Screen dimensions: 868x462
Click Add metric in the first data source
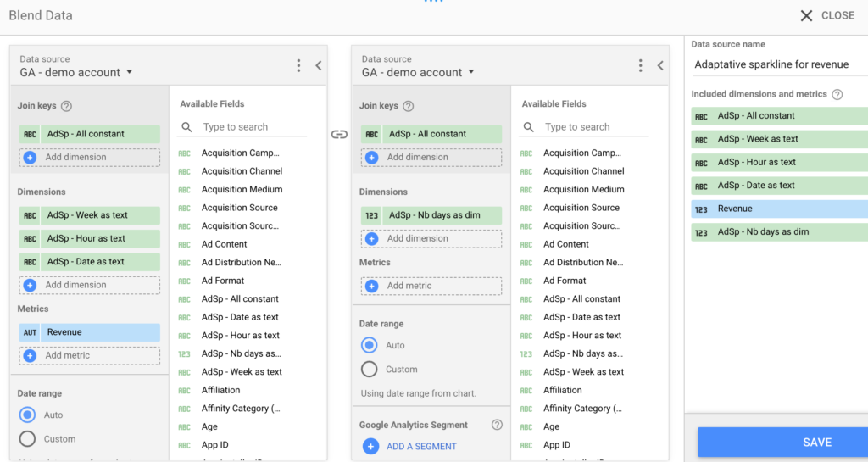pyautogui.click(x=89, y=356)
